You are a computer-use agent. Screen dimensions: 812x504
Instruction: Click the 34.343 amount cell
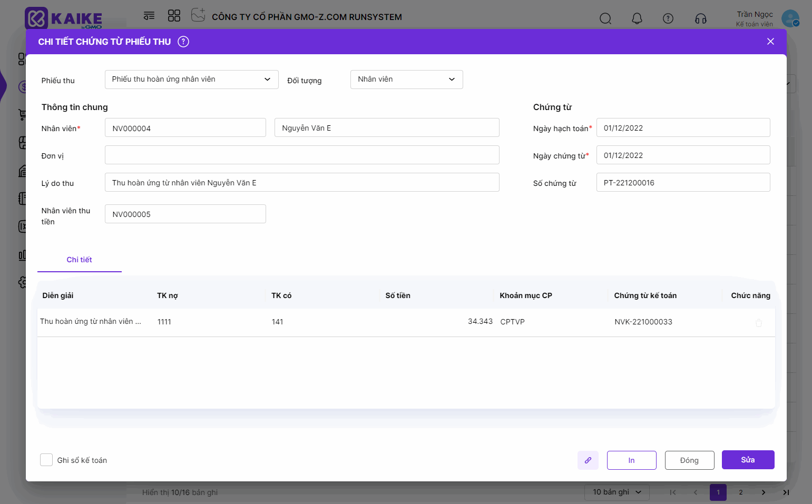coord(480,321)
